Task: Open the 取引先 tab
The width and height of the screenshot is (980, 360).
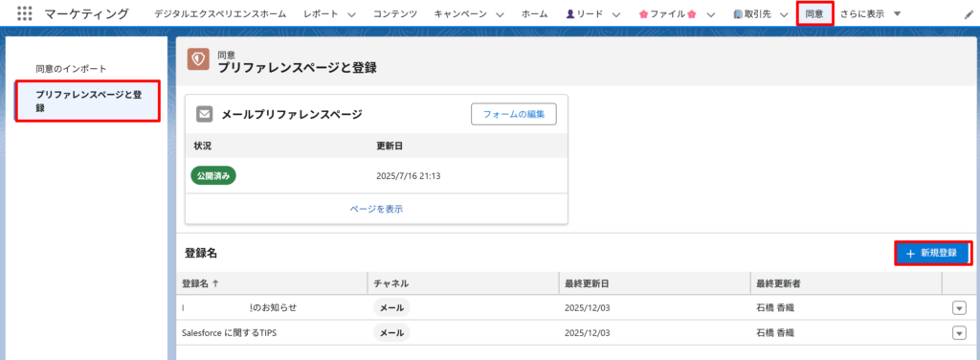Action: click(752, 13)
